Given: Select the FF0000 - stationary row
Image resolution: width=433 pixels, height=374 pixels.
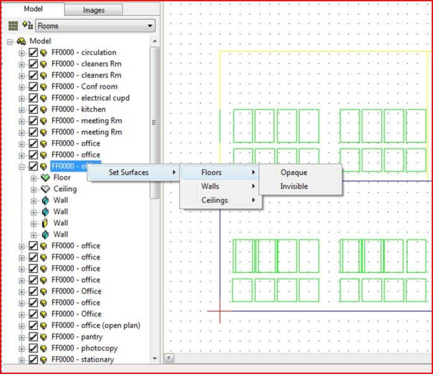Looking at the screenshot, I should (83, 359).
